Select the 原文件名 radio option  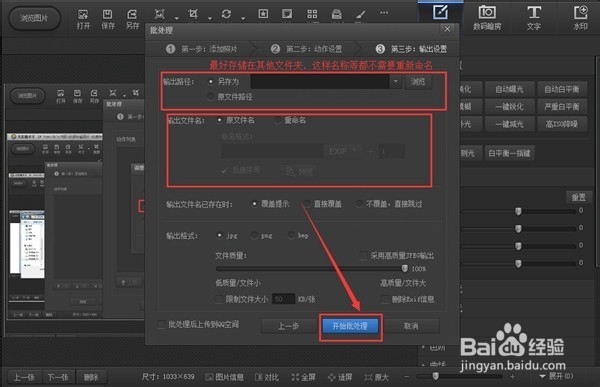coord(220,120)
